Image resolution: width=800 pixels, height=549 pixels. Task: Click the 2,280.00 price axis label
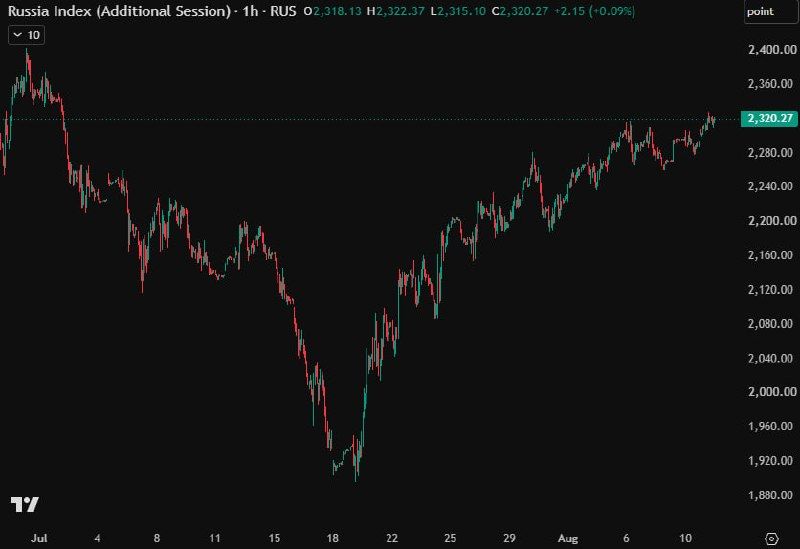[770, 153]
